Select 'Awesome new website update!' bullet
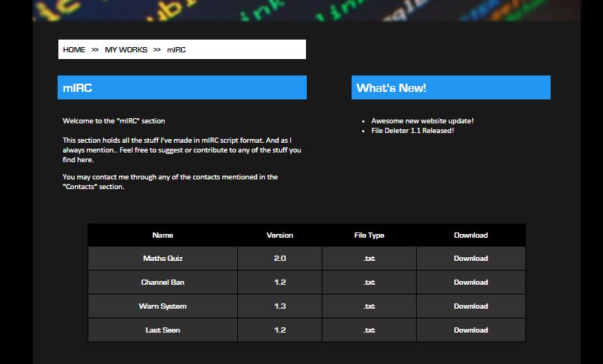Viewport: 603px width, 364px height. [x=422, y=120]
